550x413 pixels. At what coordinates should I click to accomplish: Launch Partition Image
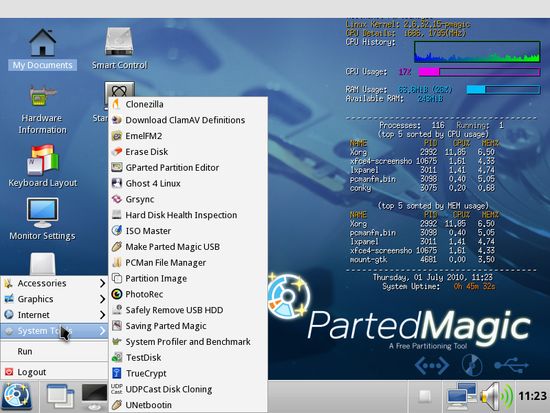[188, 278]
